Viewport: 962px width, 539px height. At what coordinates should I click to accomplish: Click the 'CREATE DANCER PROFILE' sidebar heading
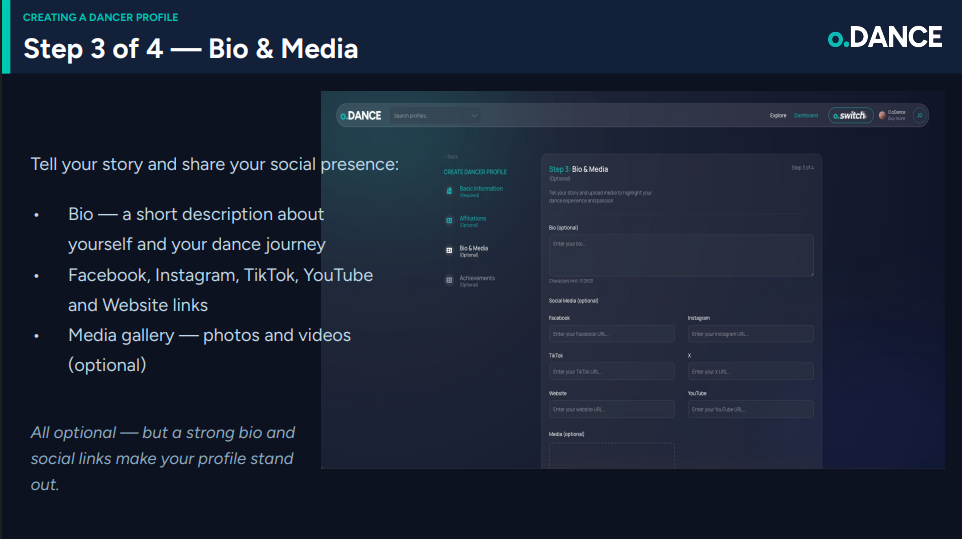coord(475,172)
